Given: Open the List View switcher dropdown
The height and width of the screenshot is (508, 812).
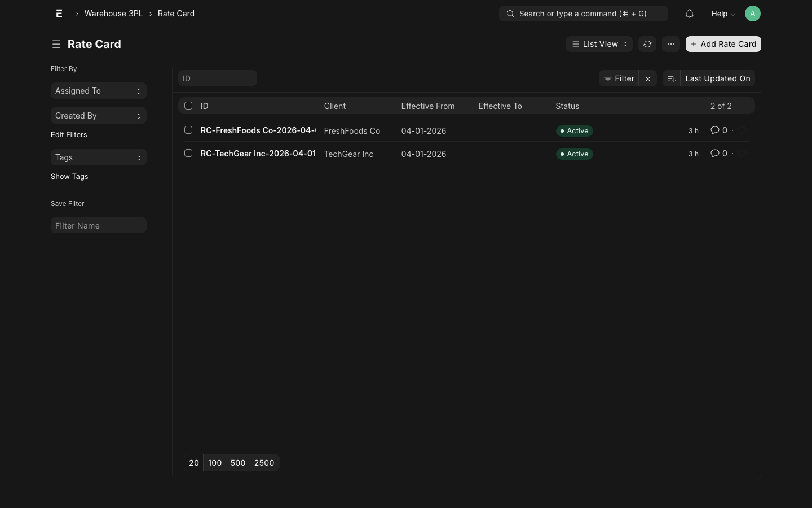Looking at the screenshot, I should (x=599, y=44).
